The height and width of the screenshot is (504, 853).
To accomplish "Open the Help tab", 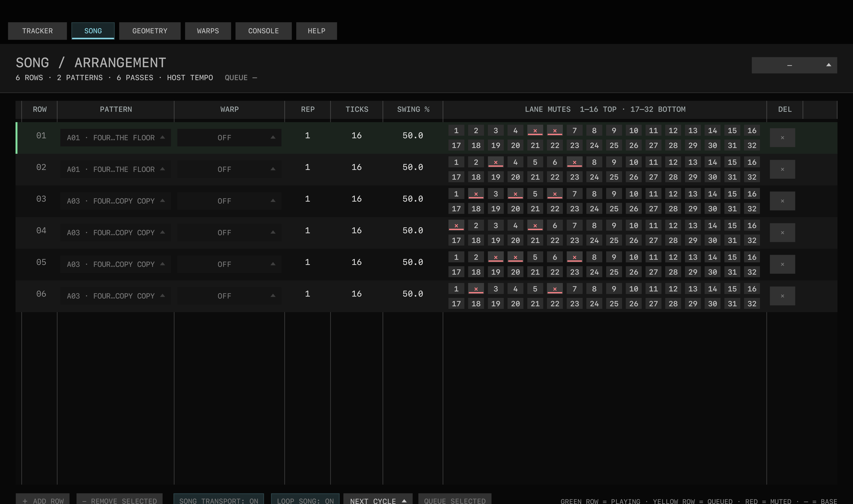I will 316,31.
